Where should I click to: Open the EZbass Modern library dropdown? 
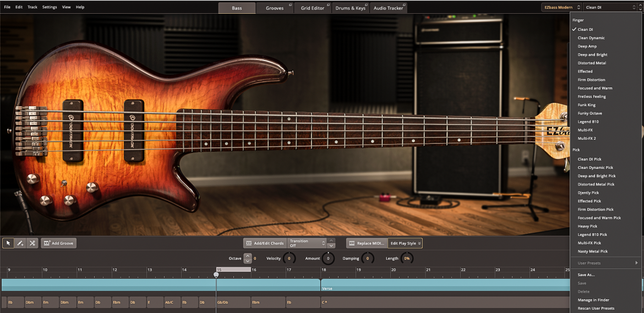(x=561, y=7)
